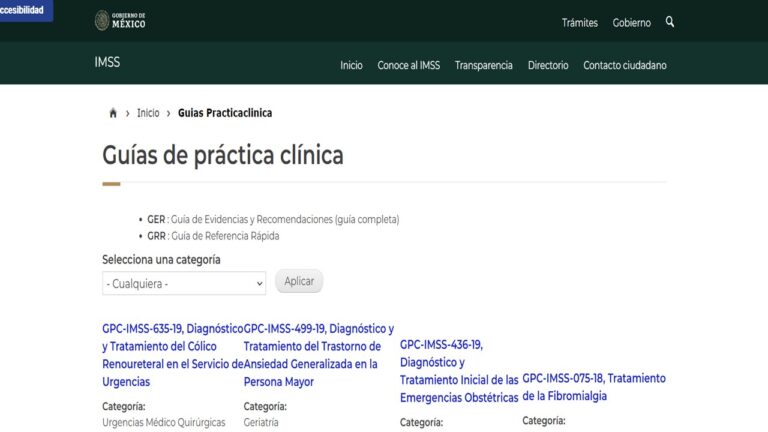
Task: Open Trámites in top bar
Action: (x=579, y=23)
